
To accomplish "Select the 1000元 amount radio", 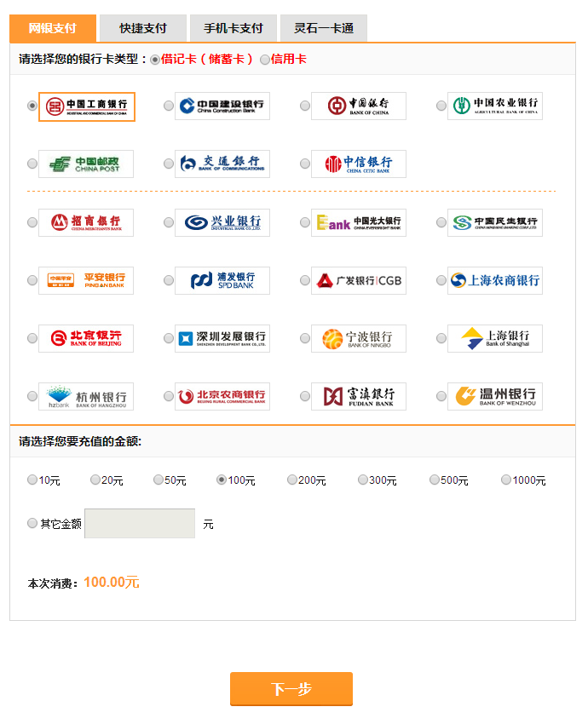I will (x=506, y=480).
